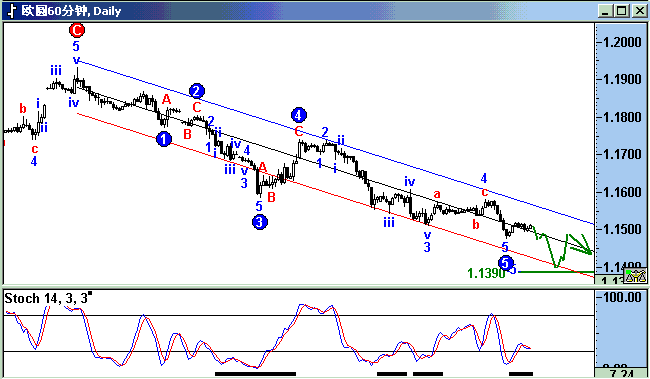Close the chart window

coord(639,11)
